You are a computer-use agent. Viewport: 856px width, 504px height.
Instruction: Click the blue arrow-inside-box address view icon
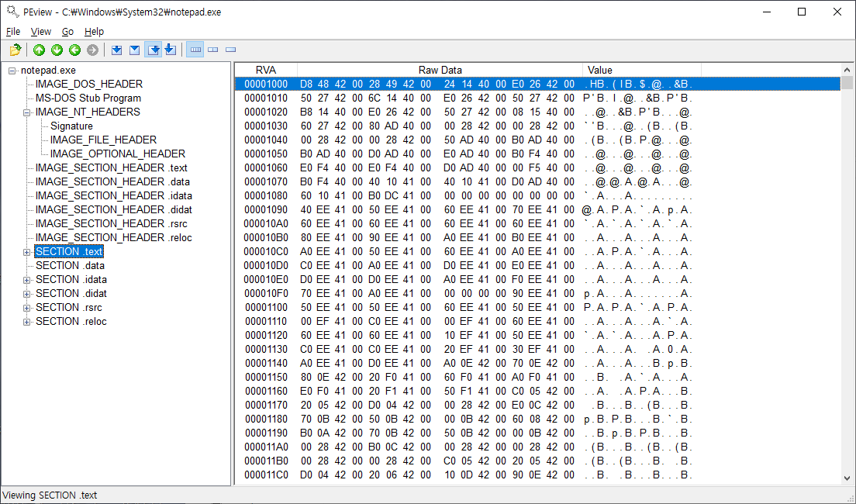[117, 50]
